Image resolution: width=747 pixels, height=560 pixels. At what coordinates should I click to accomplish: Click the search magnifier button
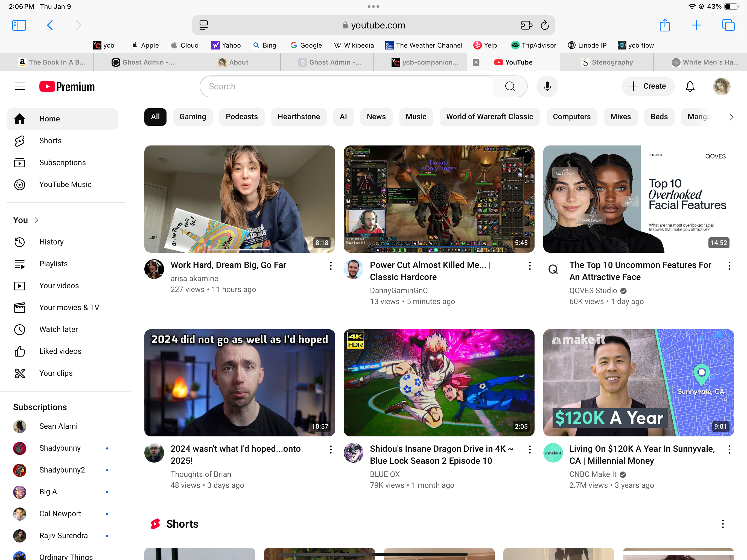tap(510, 86)
